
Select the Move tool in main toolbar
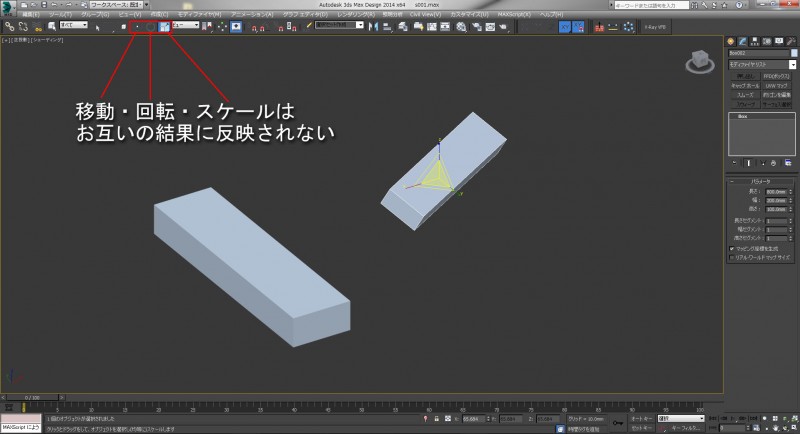pos(137,26)
